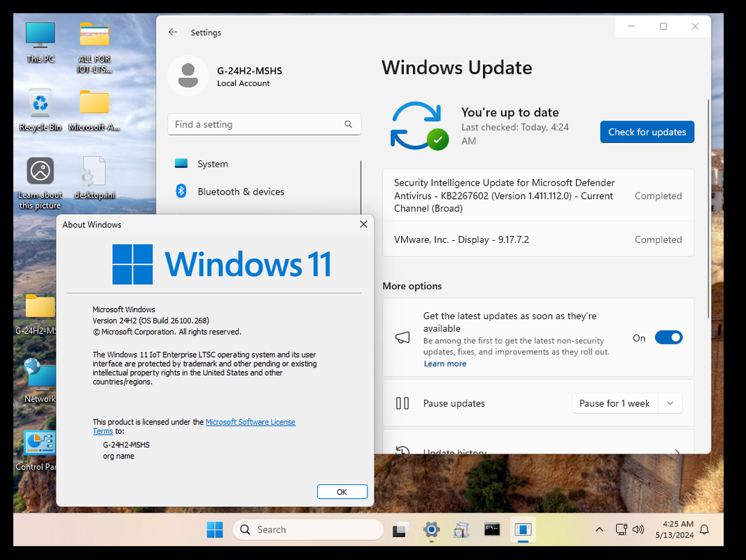
Task: Click the G-24H2-MSHS account name
Action: 249,71
